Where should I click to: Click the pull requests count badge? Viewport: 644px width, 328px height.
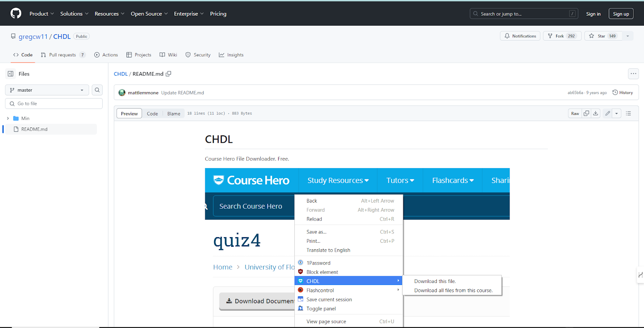coord(83,55)
